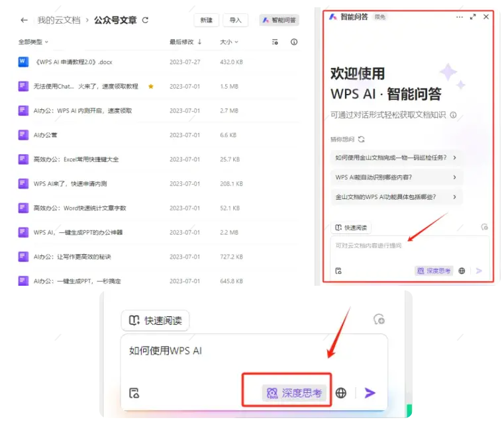Expand the 智能问答 panel to full size

pos(473,17)
